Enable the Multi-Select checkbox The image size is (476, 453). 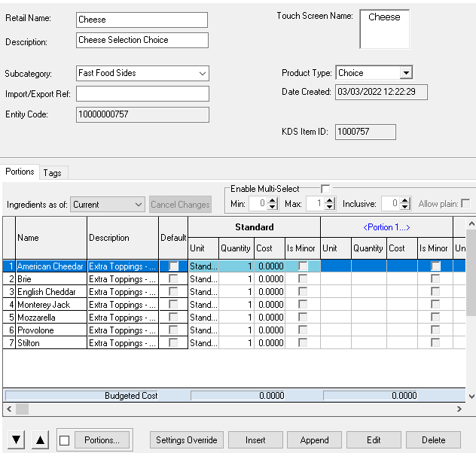coord(325,189)
